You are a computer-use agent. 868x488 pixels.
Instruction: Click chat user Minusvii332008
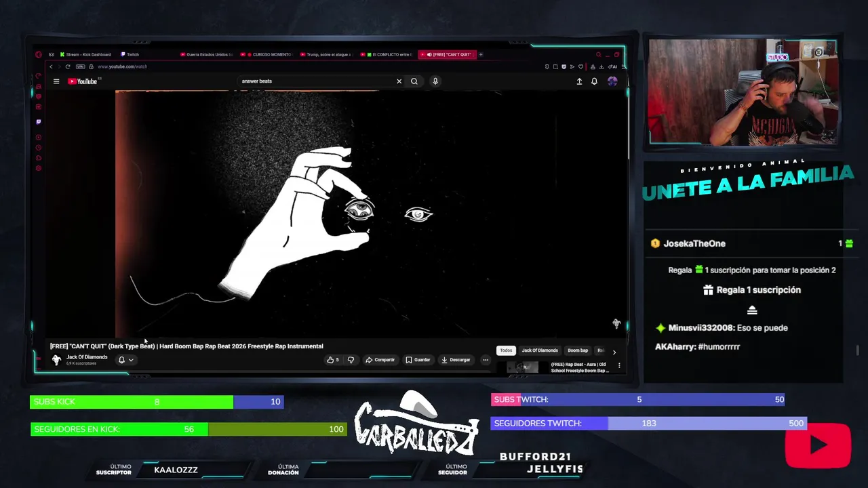tap(701, 328)
